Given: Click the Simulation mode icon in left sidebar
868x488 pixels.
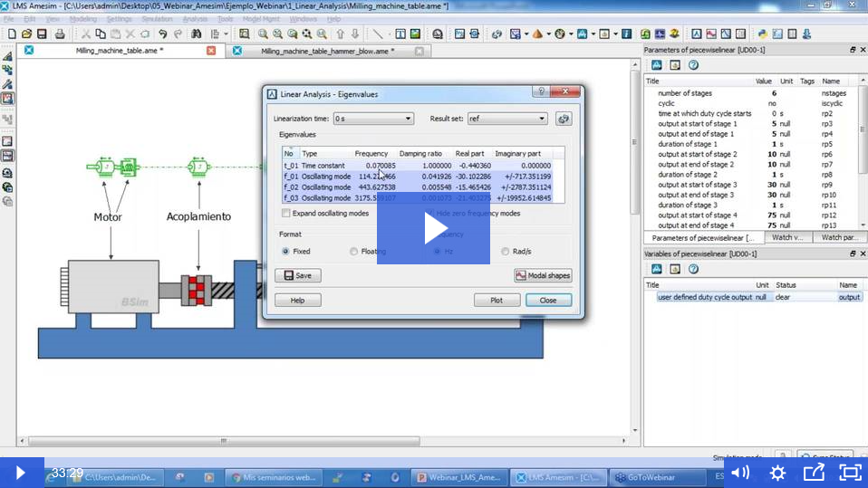Looking at the screenshot, I should pyautogui.click(x=7, y=99).
